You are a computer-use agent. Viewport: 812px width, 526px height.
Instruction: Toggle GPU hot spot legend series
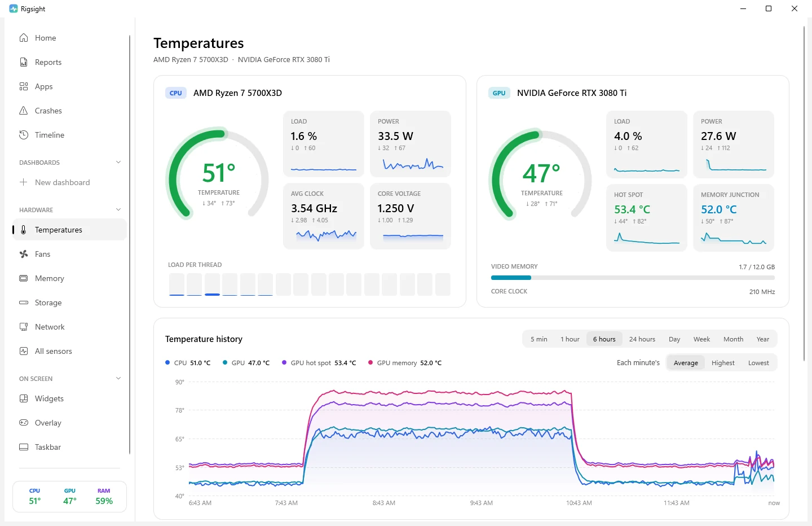319,363
